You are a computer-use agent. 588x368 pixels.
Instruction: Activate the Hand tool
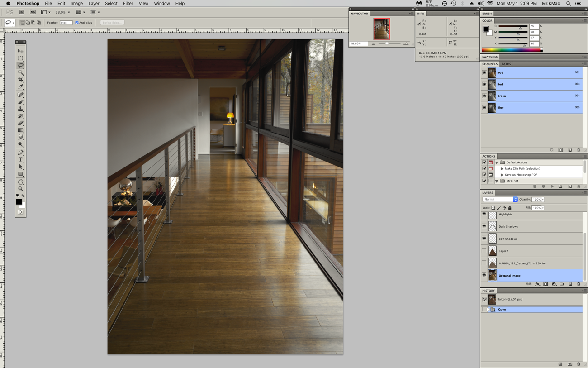[x=20, y=182]
